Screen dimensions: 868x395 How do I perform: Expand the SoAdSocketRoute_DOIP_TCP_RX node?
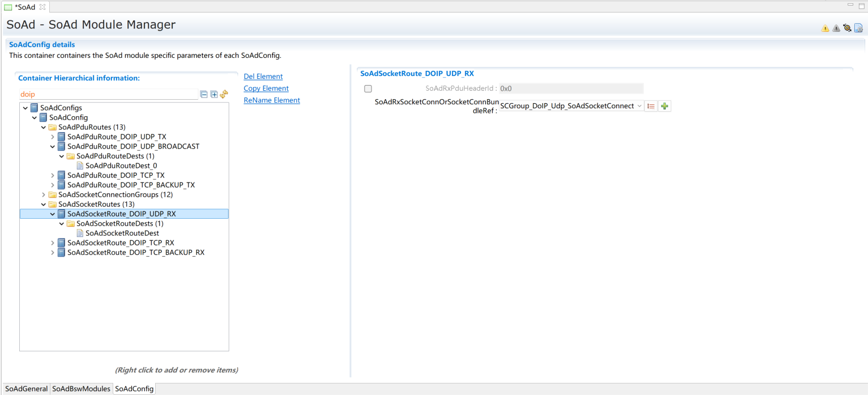(x=53, y=243)
